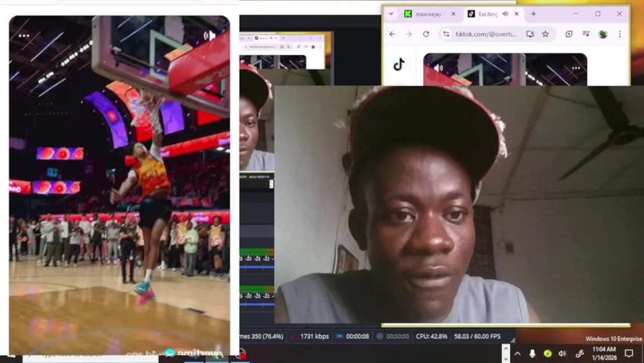Viewport: 644px width, 363px height.
Task: Click the 00:00:00 recording timer
Action: click(393, 336)
